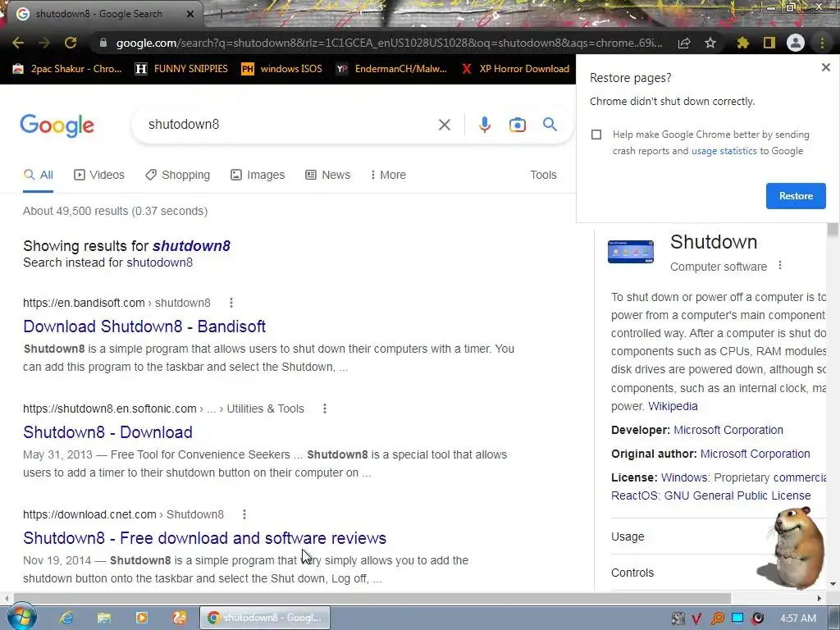
Task: Open the GNU General Public License link
Action: click(x=737, y=495)
